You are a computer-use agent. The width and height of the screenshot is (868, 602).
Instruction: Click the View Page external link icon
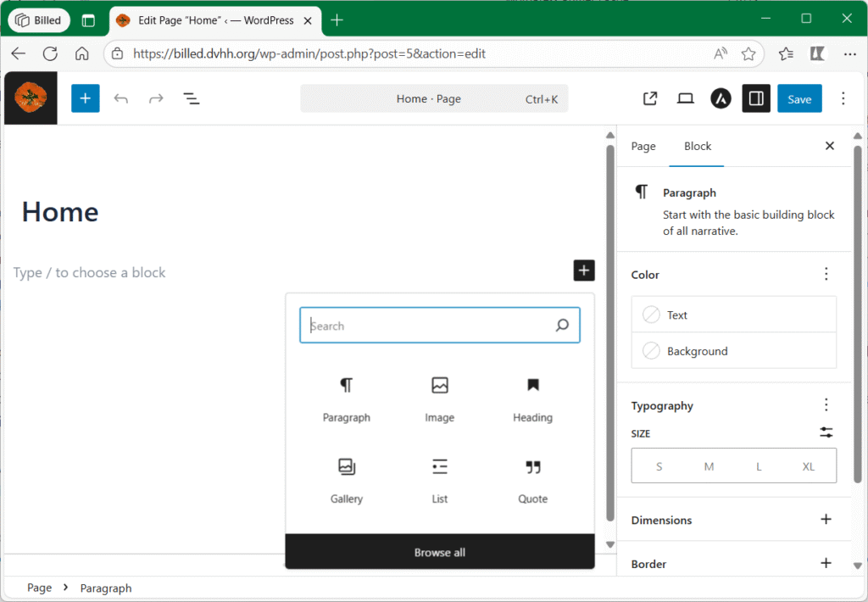[x=650, y=98]
